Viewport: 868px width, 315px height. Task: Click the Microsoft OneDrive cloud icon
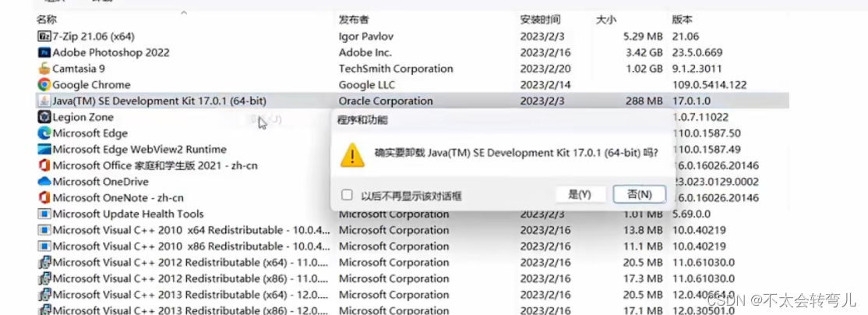coord(44,182)
